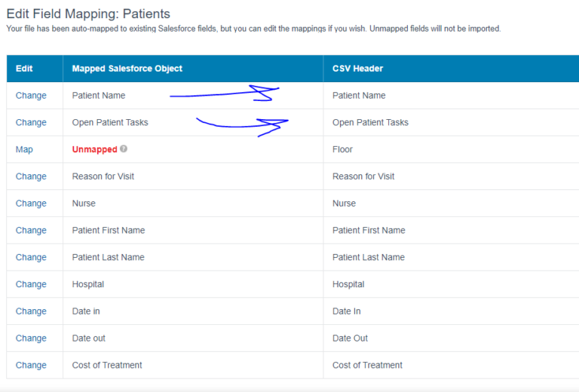This screenshot has height=392, width=579.
Task: Change mapping for Date out
Action: 31,338
